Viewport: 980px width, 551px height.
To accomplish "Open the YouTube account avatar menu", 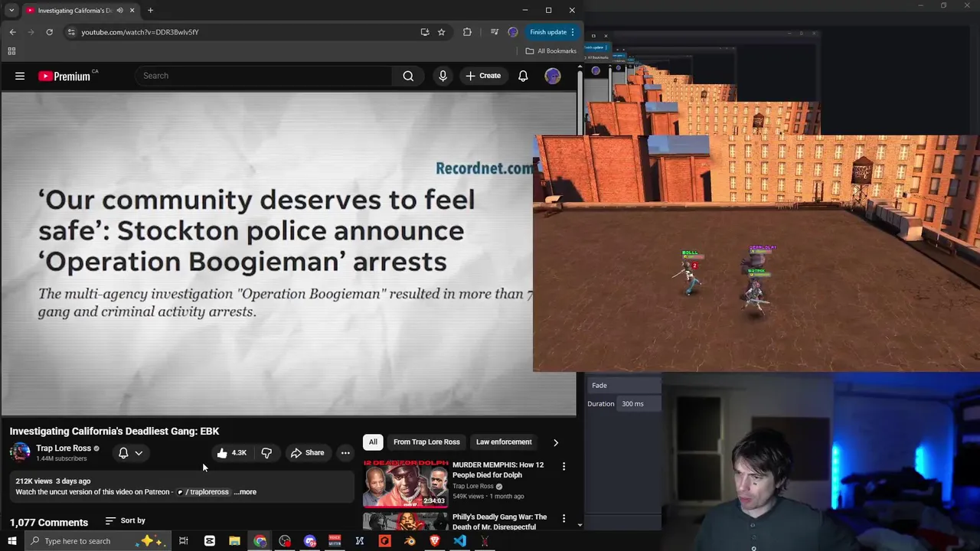I will tap(553, 76).
